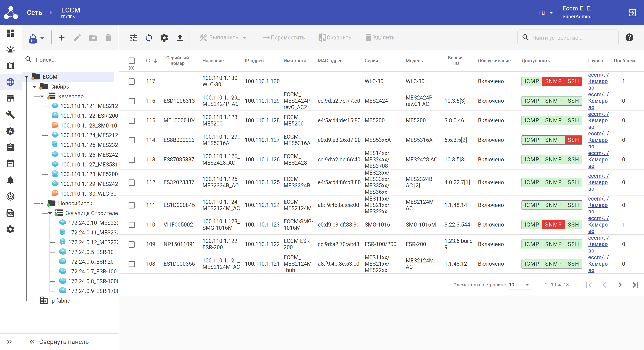Open table filter settings sliders icon
This screenshot has width=644, height=350.
tap(133, 38)
